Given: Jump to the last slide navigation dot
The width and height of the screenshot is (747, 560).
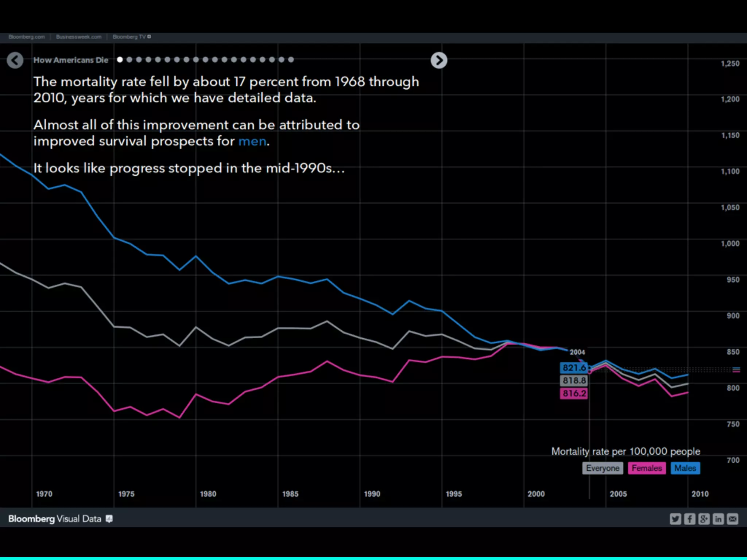Looking at the screenshot, I should coord(291,59).
